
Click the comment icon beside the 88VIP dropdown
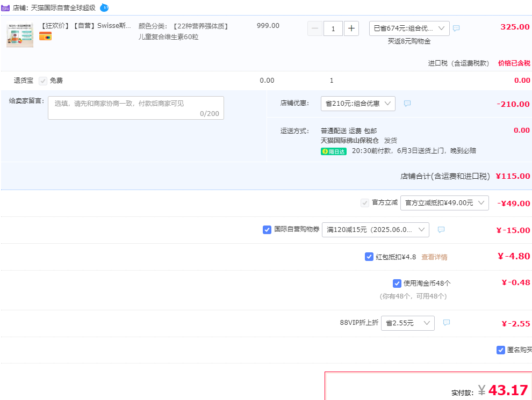click(447, 322)
